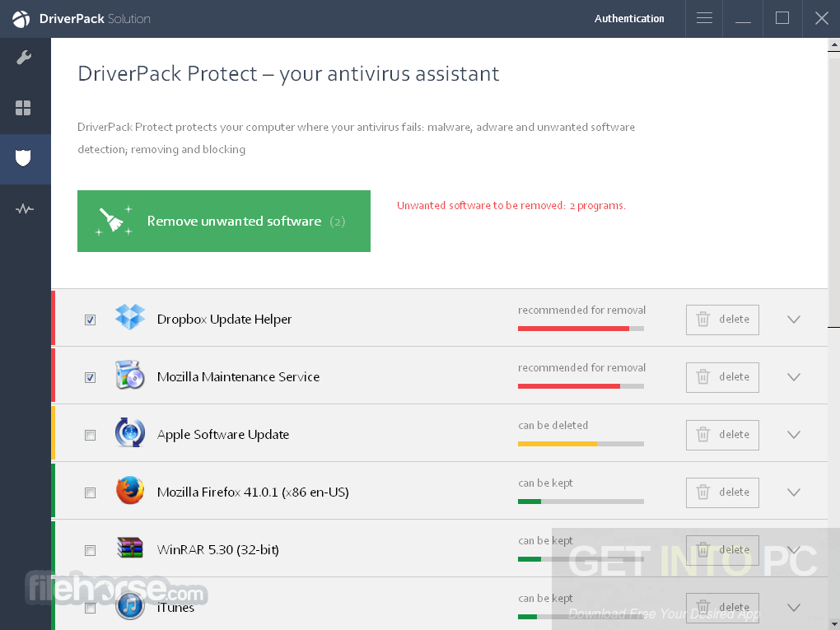Click 'can be kept' on the Mozilla Firefox row
The width and height of the screenshot is (840, 630).
point(545,483)
